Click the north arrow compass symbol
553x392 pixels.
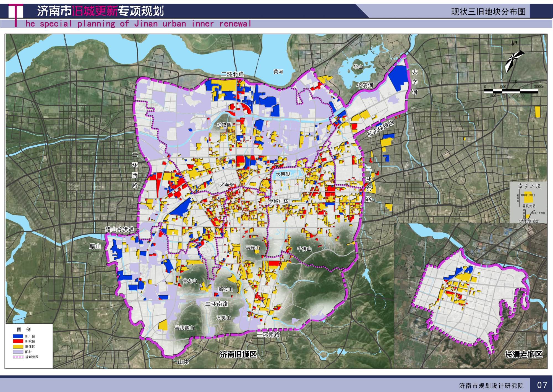coord(514,58)
